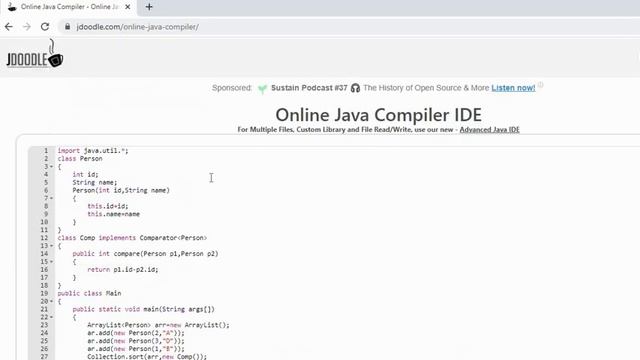Click the 'ar.add(new Person(3,"D"));' line
The height and width of the screenshot is (360, 640).
[x=136, y=341]
